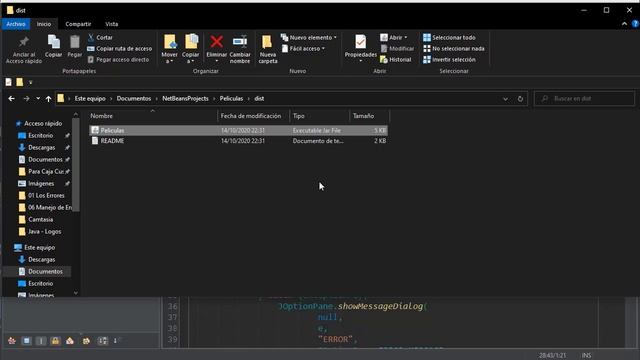Click the navigation pane scrollbar

[76, 164]
